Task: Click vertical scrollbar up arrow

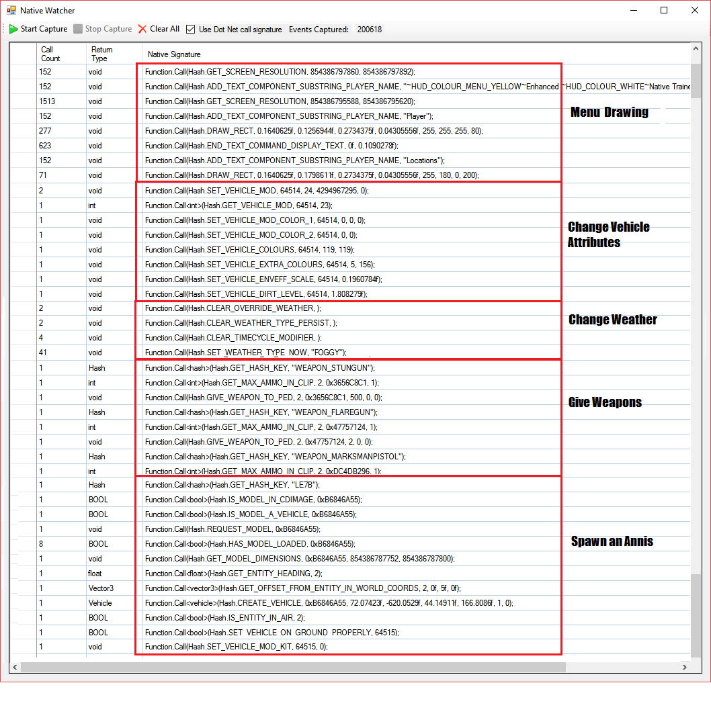Action: pos(696,49)
